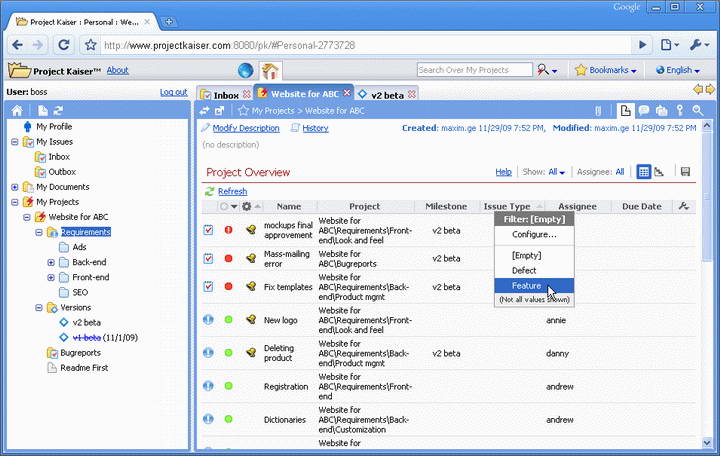Image resolution: width=720 pixels, height=456 pixels.
Task: Click the browser reload button
Action: coord(64,45)
